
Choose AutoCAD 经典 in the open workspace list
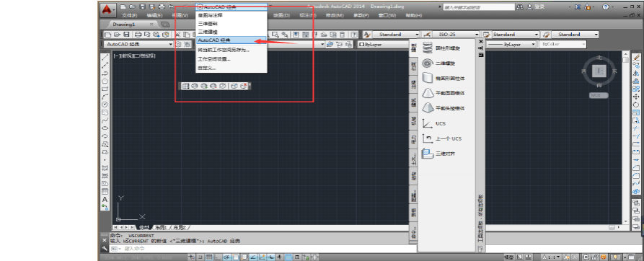coord(231,40)
